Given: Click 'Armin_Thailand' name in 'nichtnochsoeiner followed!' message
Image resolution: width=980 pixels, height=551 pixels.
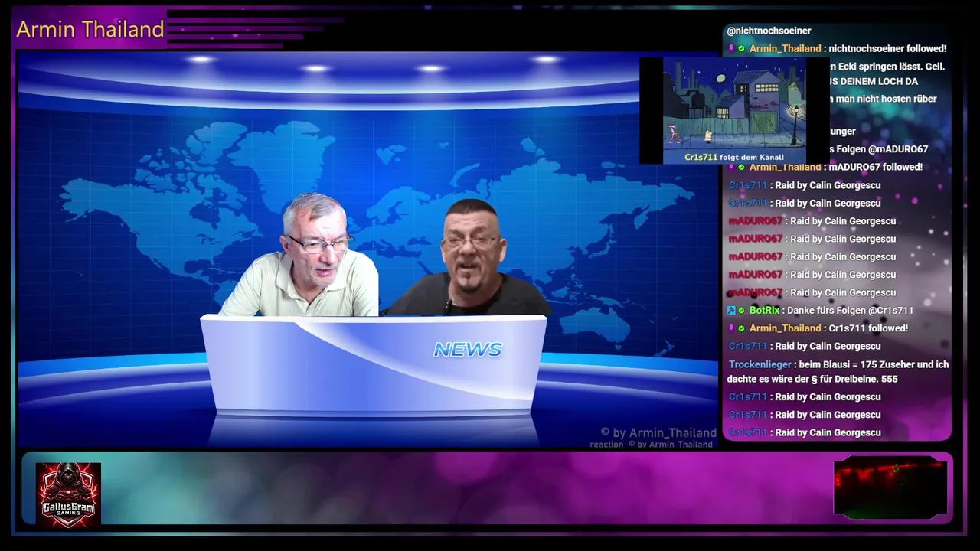Looking at the screenshot, I should pos(785,48).
